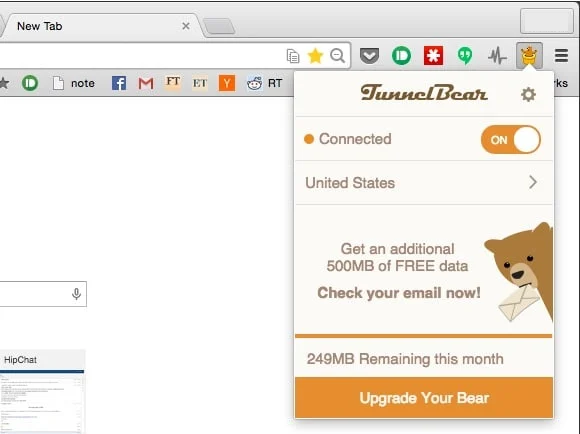Open the Hangouts extension icon
580x434 pixels.
[x=465, y=56]
